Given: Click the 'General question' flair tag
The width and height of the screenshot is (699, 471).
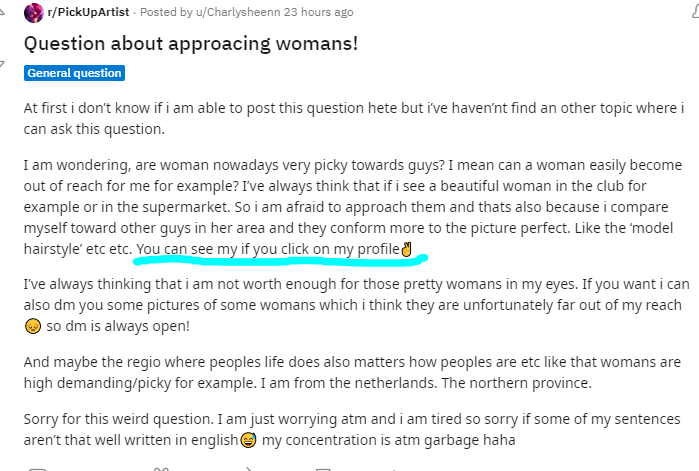Looking at the screenshot, I should tap(74, 73).
